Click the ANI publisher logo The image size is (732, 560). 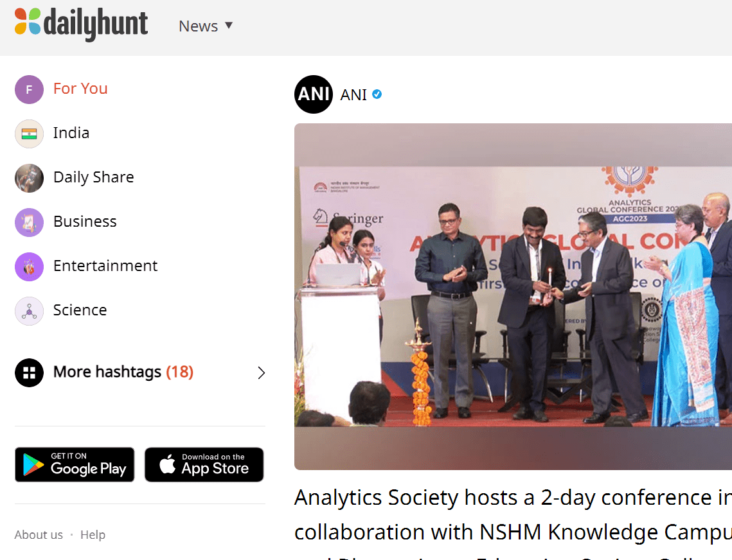coord(313,94)
